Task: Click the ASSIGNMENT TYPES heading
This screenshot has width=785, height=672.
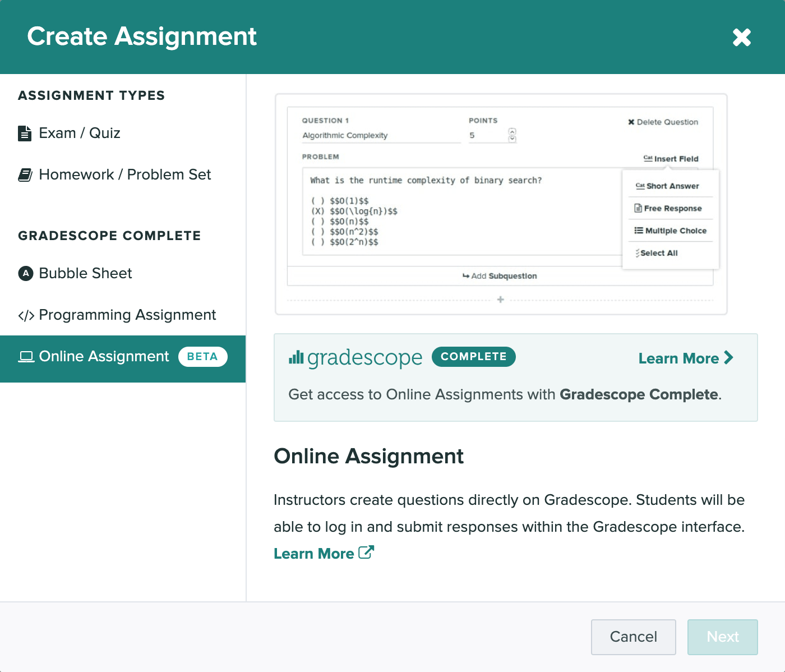Action: [91, 95]
